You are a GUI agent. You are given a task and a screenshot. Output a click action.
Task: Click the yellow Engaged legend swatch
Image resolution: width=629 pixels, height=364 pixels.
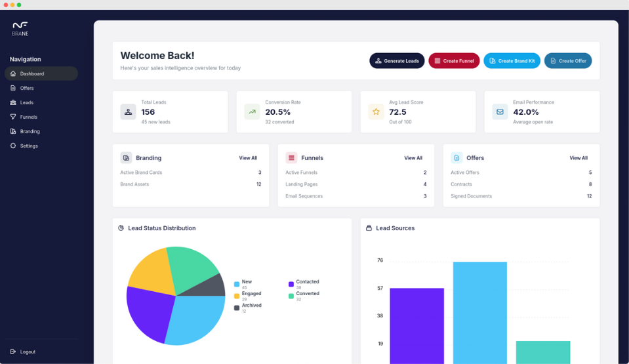237,296
